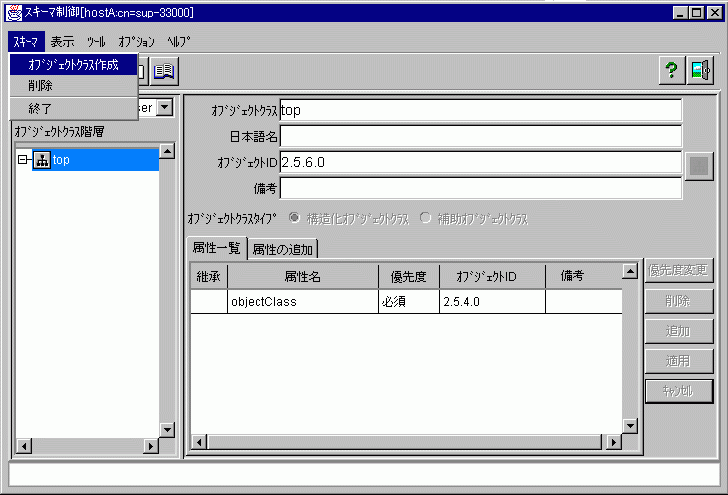728x495 pixels.
Task: Click the オブジェクトID field showing 2.5.6.0
Action: coord(481,163)
